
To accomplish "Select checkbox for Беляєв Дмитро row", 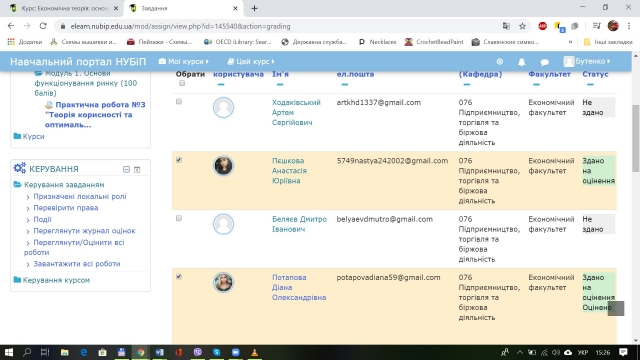I will (x=179, y=218).
